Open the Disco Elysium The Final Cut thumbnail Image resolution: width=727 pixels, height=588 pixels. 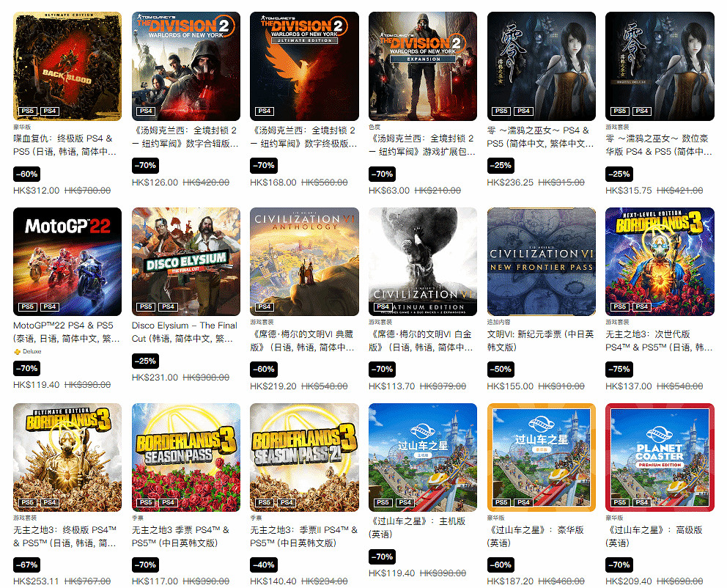[x=186, y=262]
